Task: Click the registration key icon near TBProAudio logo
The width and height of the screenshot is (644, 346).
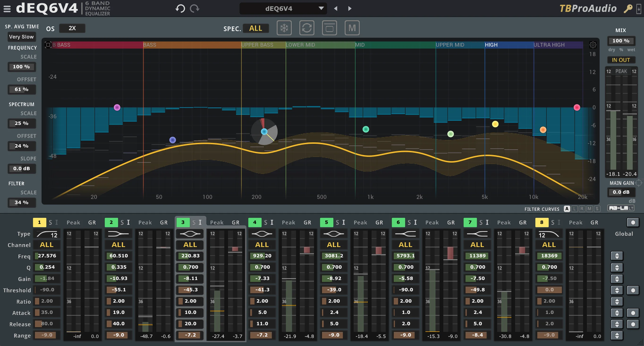Action: click(628, 8)
